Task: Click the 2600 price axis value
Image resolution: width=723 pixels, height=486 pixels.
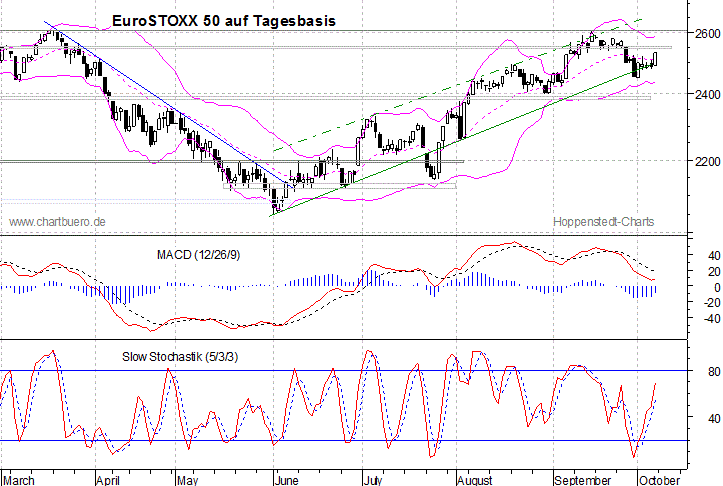Action: pyautogui.click(x=707, y=33)
